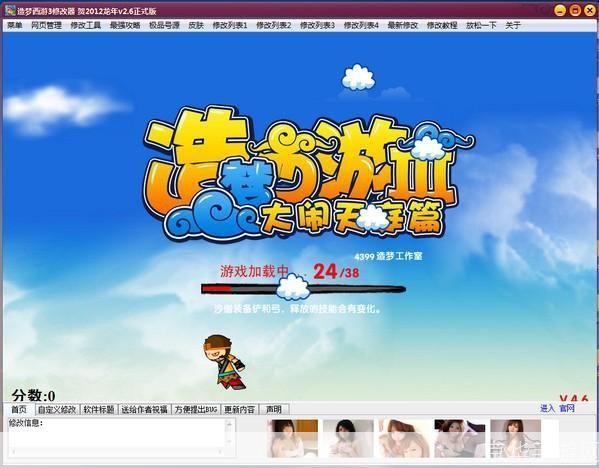Close the window with the orange X
The width and height of the screenshot is (599, 468).
click(590, 10)
